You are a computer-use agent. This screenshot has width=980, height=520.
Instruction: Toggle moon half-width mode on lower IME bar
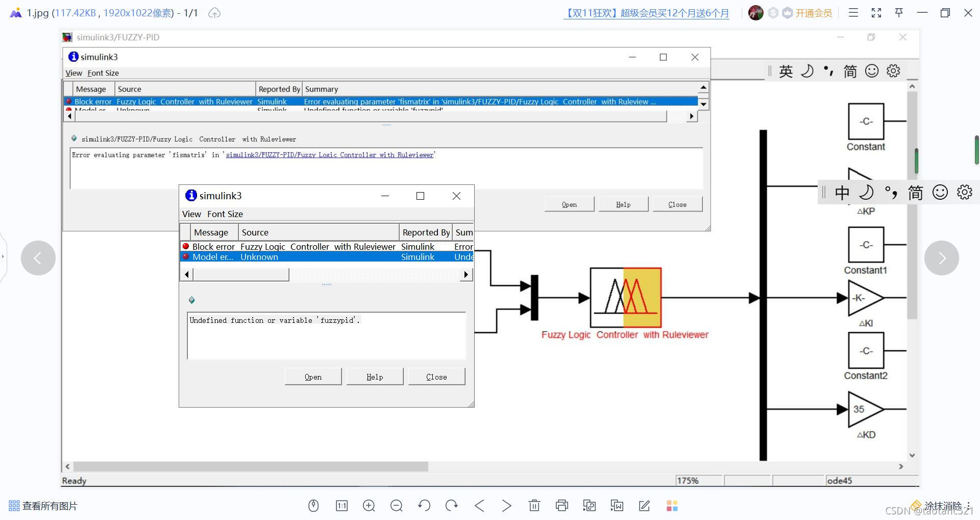click(x=867, y=193)
